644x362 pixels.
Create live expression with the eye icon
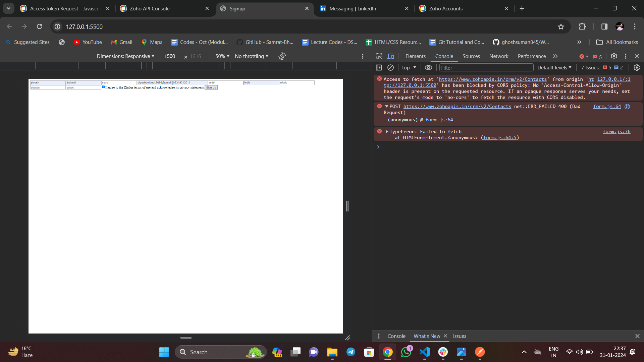(x=428, y=68)
